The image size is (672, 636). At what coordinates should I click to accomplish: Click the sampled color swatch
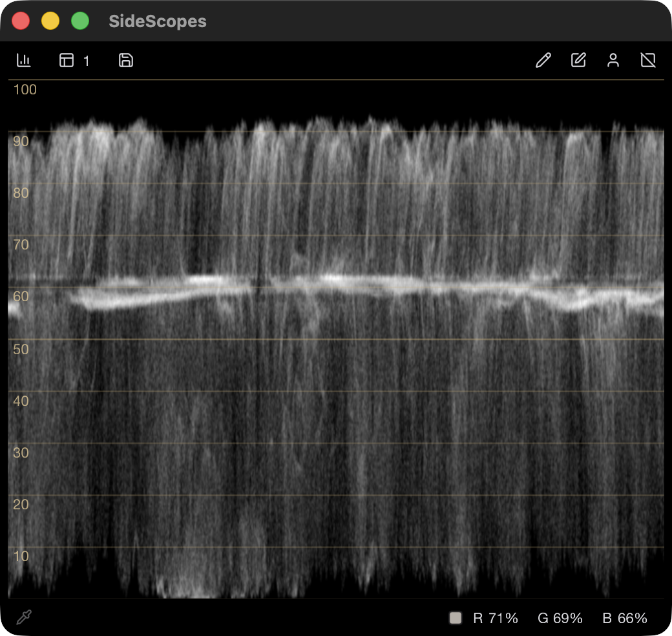(455, 617)
